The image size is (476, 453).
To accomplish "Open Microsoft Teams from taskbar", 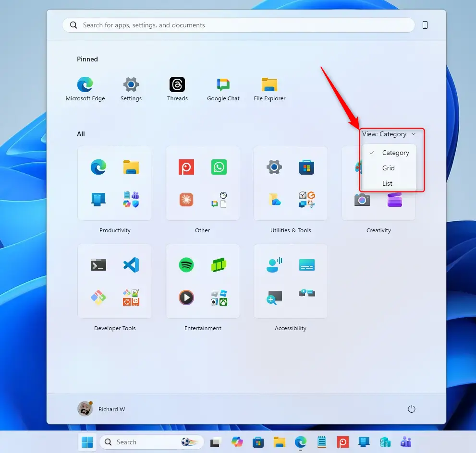I will tap(406, 442).
